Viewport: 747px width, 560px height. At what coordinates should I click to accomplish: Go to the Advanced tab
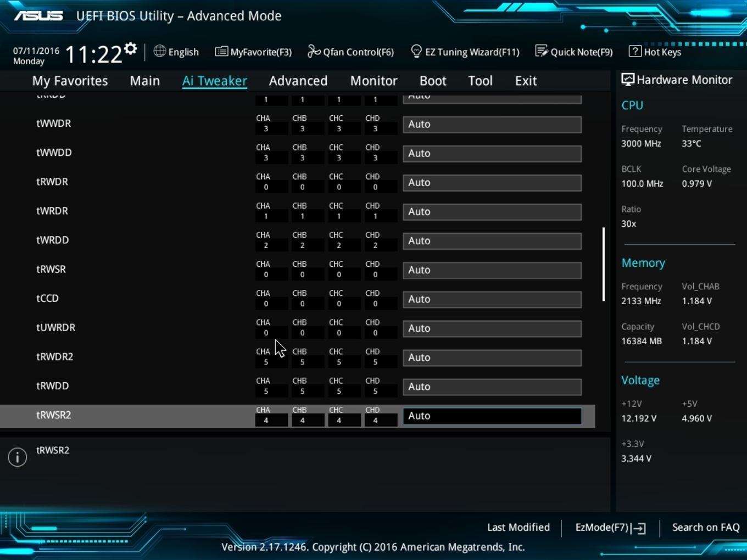298,81
